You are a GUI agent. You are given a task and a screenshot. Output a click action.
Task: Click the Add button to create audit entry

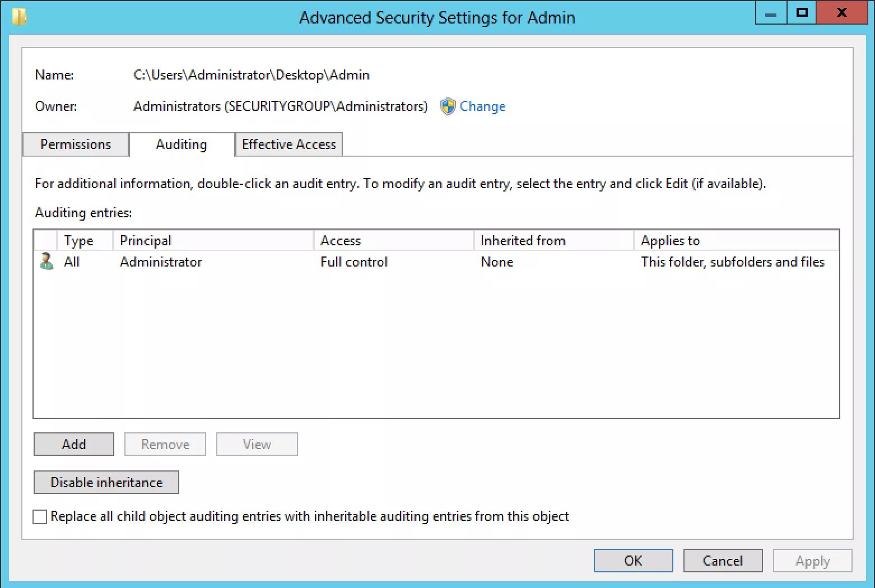[x=73, y=444]
